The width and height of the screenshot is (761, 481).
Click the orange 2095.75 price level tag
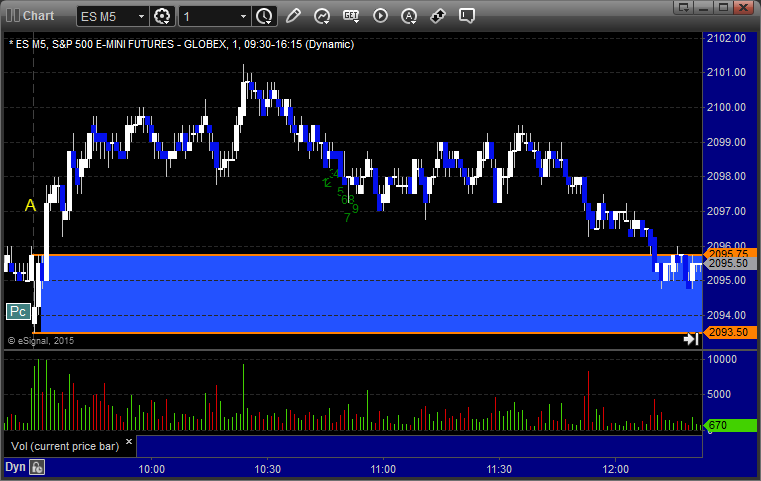click(726, 254)
